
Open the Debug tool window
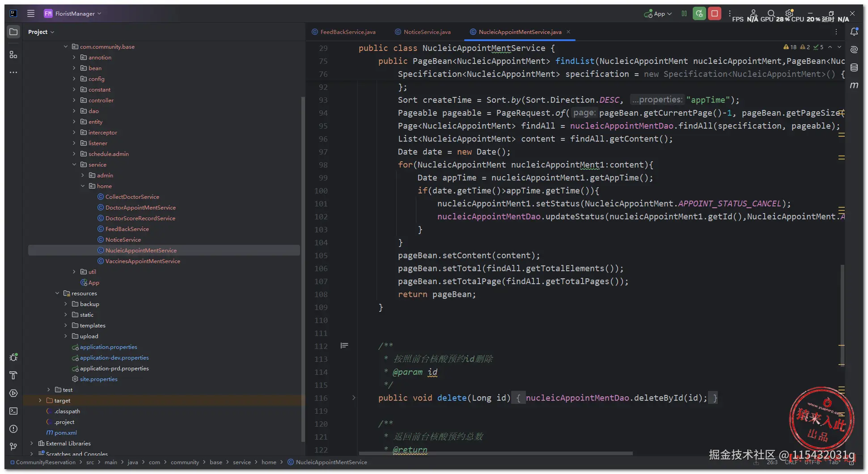click(x=13, y=357)
